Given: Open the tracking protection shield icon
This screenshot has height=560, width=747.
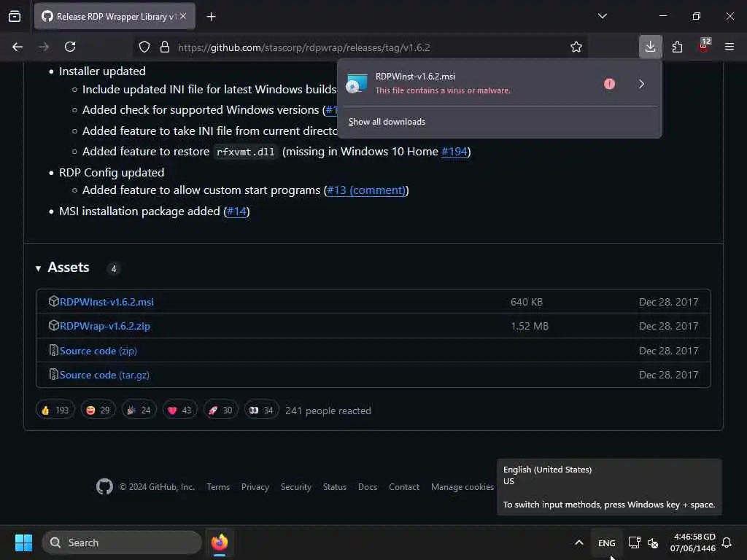Looking at the screenshot, I should [144, 47].
